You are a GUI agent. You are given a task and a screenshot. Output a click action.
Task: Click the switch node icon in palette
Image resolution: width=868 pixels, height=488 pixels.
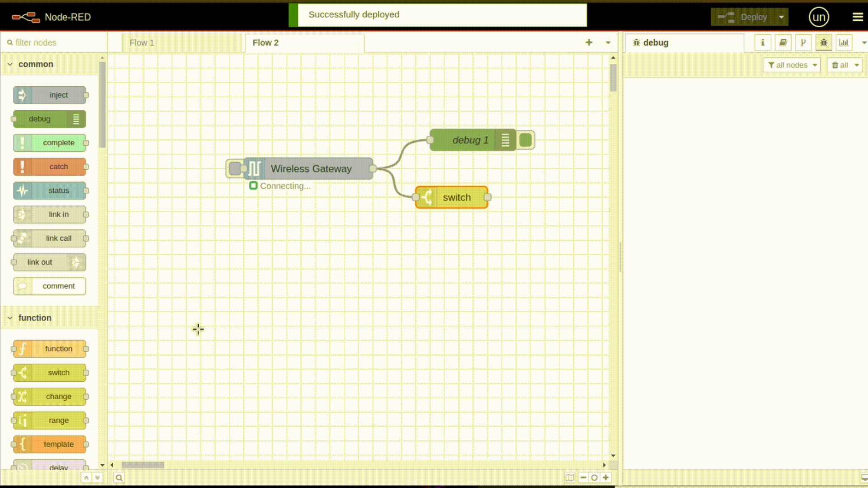pyautogui.click(x=23, y=373)
